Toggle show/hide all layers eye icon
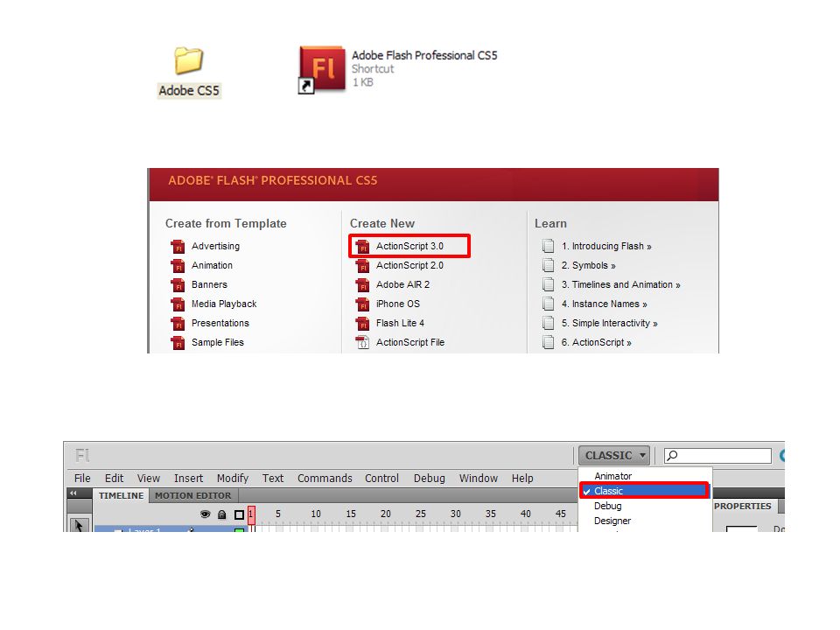This screenshot has height=630, width=840. (x=205, y=514)
